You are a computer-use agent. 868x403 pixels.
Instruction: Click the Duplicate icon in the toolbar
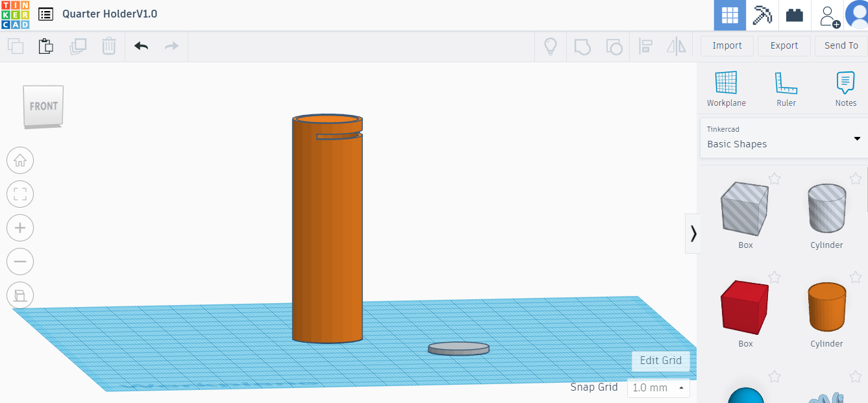coord(78,46)
